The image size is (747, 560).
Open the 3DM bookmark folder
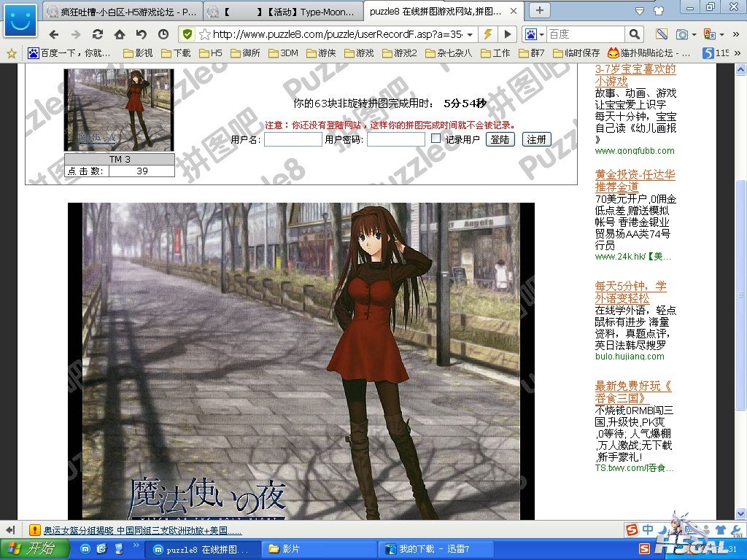284,53
